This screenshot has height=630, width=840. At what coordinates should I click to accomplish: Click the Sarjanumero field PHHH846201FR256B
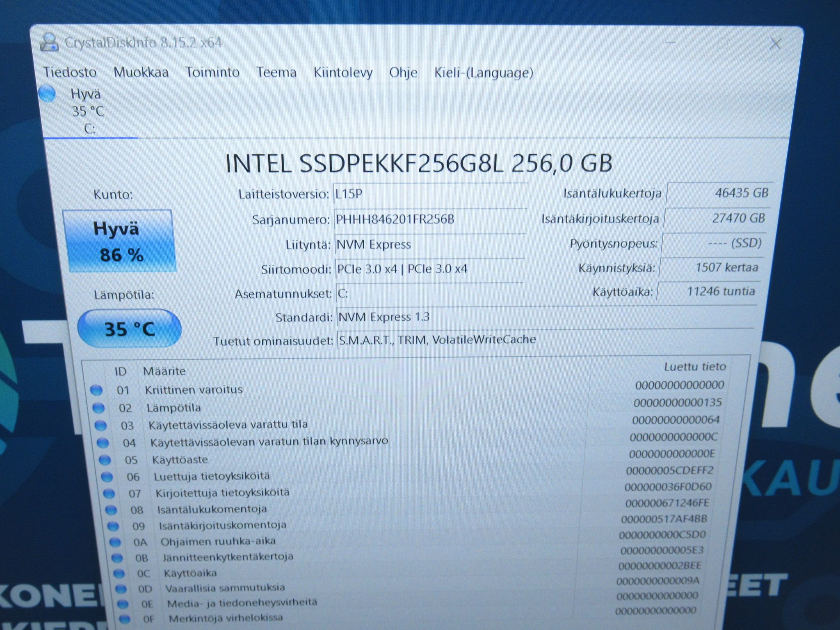click(431, 219)
